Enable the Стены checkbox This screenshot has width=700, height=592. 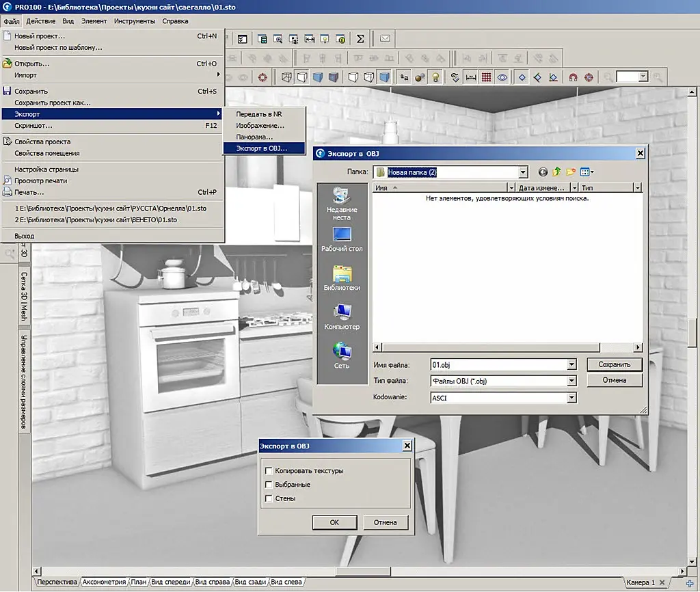(x=269, y=498)
